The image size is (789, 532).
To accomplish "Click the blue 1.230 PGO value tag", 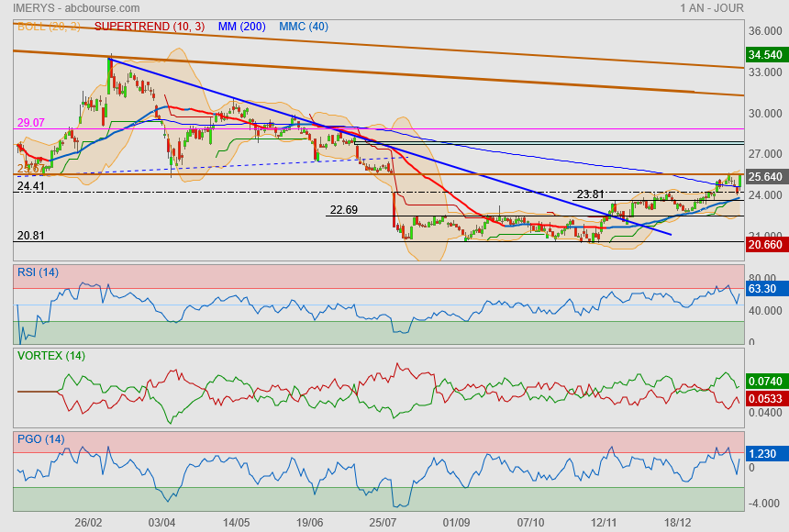I will 763,453.
